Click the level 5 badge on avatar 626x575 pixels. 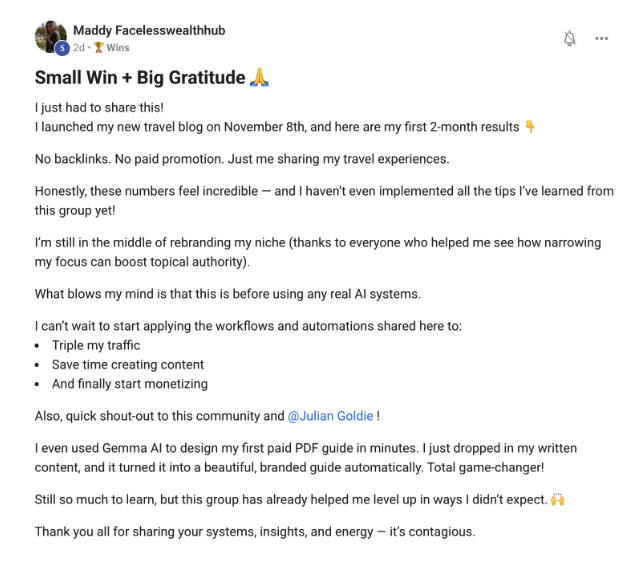62,48
